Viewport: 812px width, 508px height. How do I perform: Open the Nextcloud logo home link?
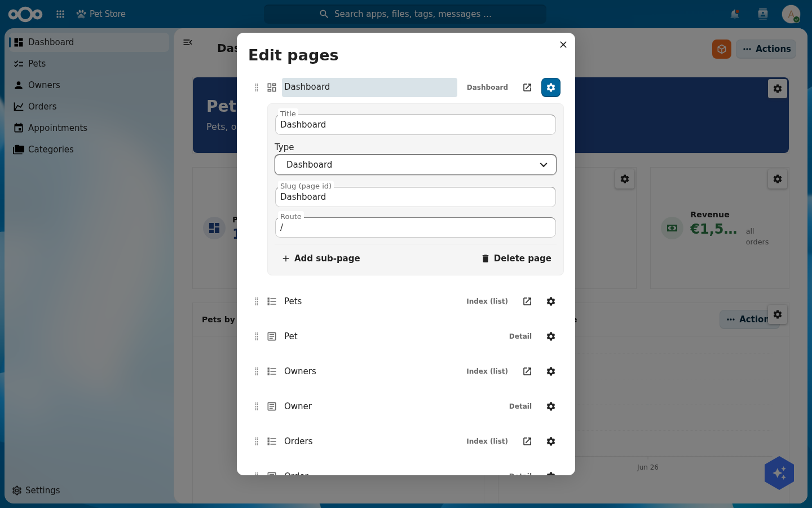click(25, 14)
